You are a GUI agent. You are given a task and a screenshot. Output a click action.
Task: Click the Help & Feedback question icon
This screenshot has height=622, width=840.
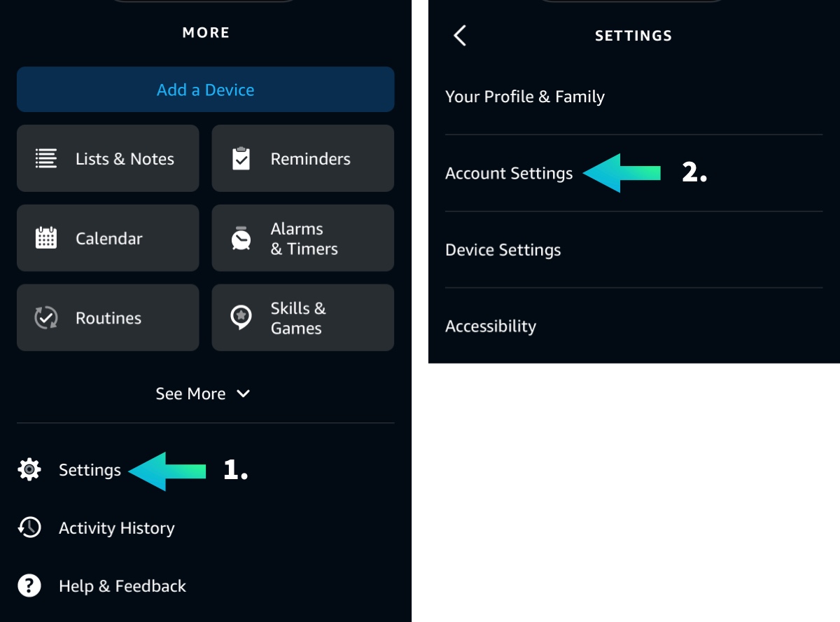coord(29,586)
